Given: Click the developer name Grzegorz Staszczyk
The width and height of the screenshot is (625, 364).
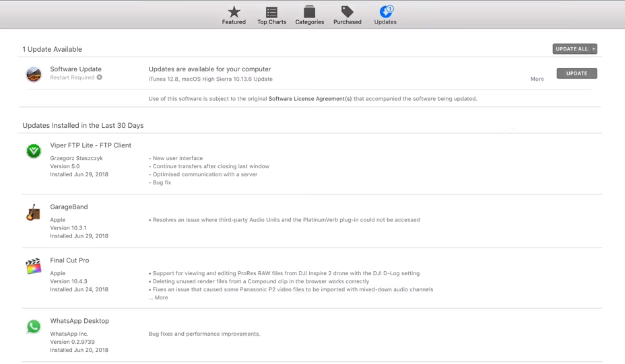Looking at the screenshot, I should pyautogui.click(x=76, y=158).
